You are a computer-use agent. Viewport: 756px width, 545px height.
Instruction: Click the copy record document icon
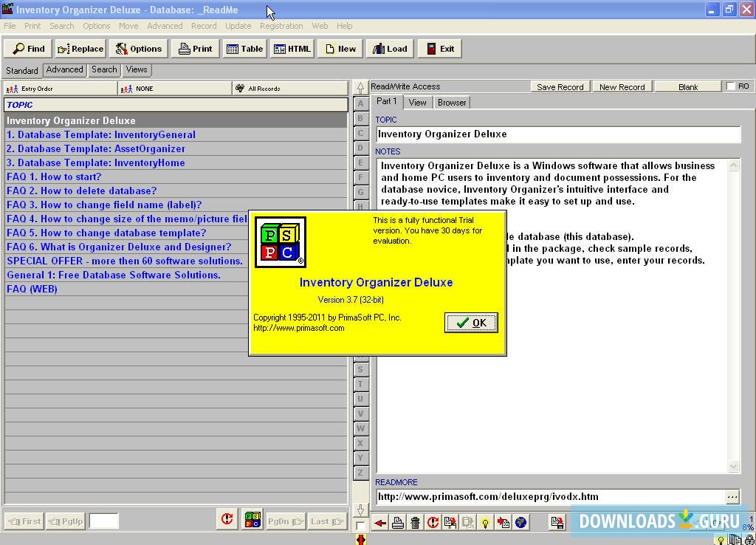coord(450,522)
